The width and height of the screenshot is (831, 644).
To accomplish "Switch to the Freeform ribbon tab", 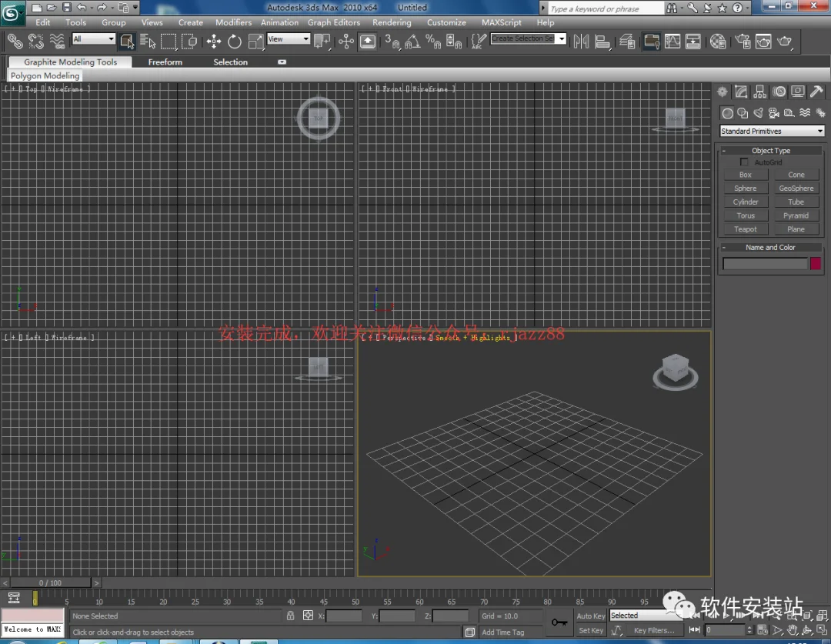I will (165, 62).
